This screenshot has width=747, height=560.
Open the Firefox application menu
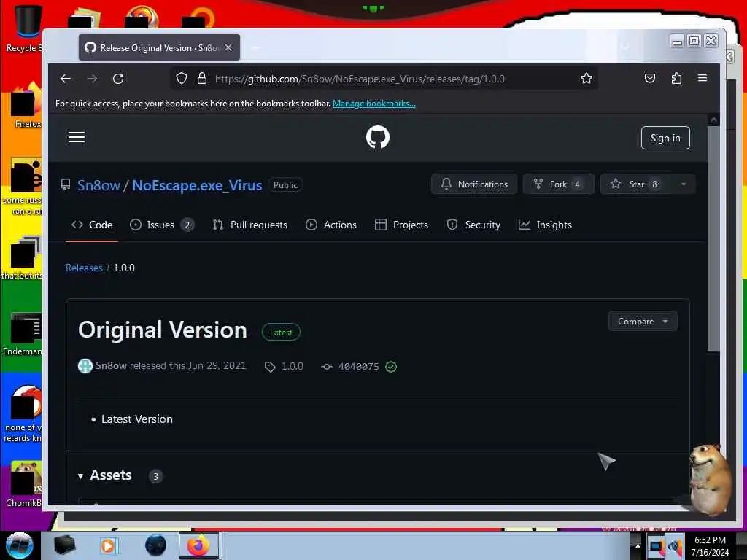703,78
